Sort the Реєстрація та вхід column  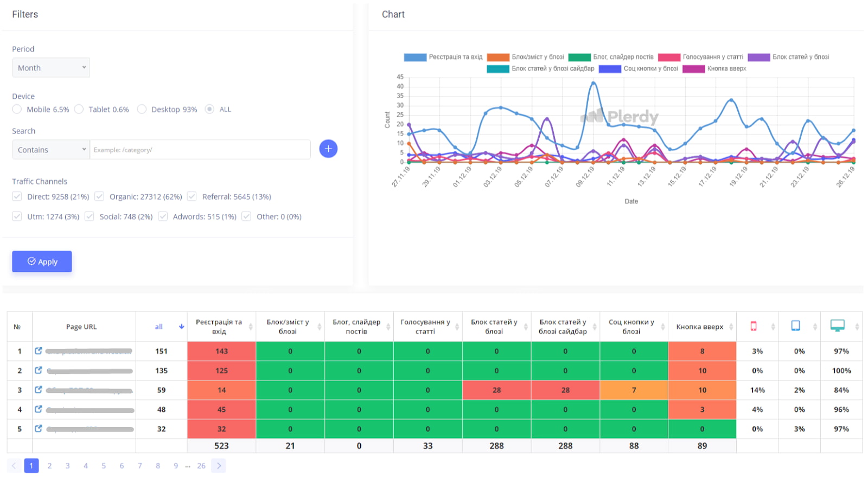pyautogui.click(x=251, y=327)
